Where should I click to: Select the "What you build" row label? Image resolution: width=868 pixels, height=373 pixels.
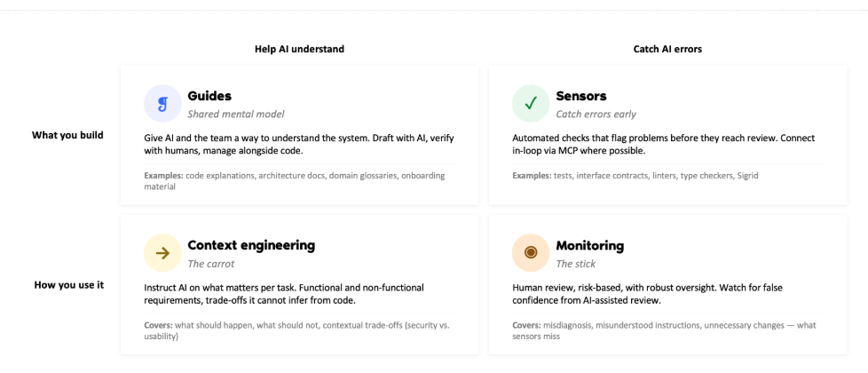(67, 135)
